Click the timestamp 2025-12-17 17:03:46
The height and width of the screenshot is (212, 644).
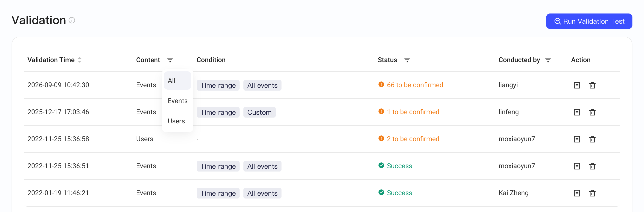[x=58, y=112]
